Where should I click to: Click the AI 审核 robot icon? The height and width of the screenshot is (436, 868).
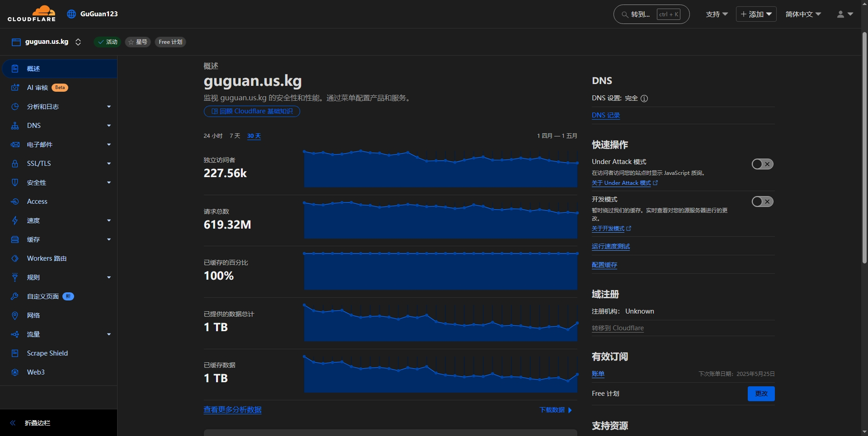[15, 88]
